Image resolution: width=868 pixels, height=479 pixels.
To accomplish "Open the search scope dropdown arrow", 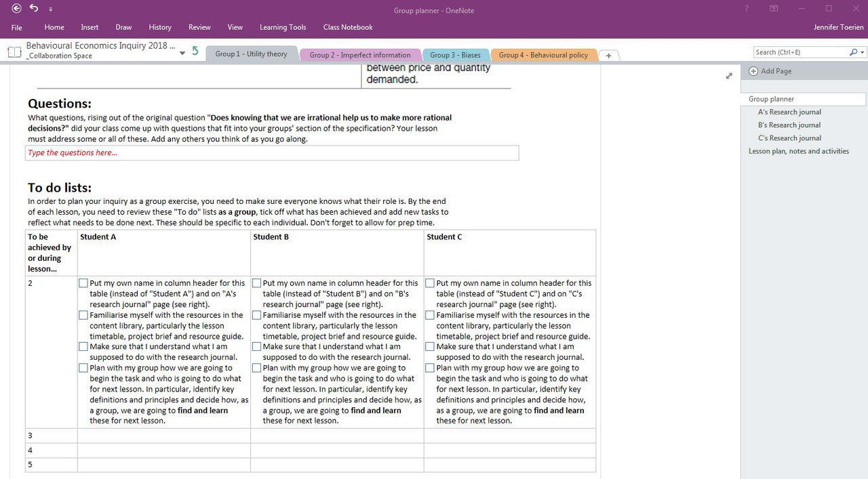I will [x=862, y=52].
